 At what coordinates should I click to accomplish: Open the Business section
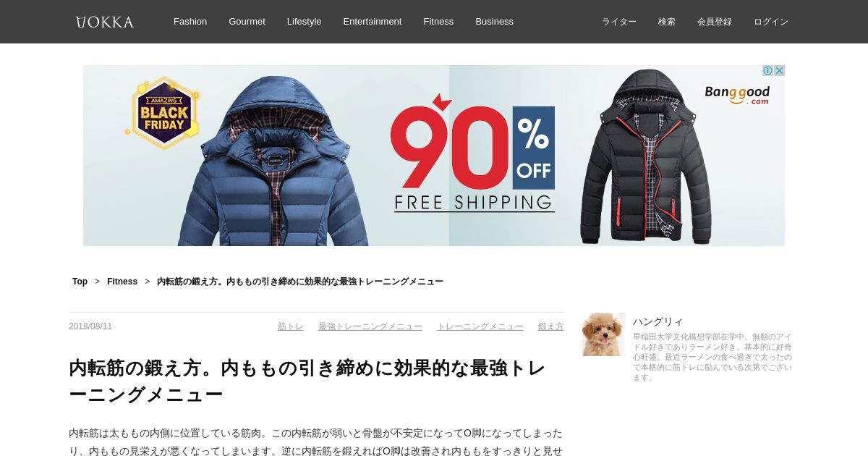coord(494,22)
